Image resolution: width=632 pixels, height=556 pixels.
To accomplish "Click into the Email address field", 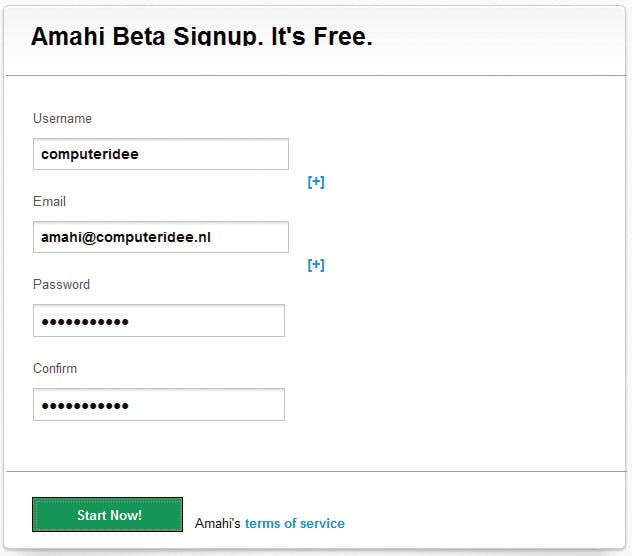I will click(x=160, y=237).
